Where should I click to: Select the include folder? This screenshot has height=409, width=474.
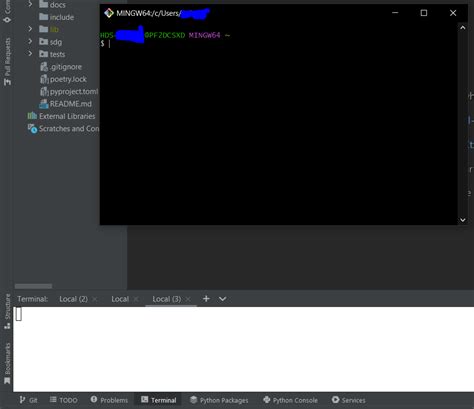(56, 17)
